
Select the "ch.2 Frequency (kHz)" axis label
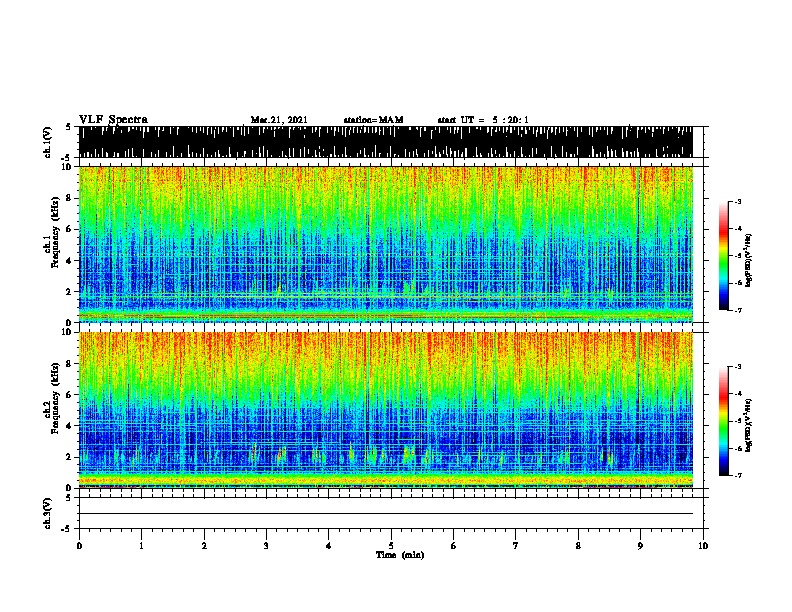pos(52,398)
